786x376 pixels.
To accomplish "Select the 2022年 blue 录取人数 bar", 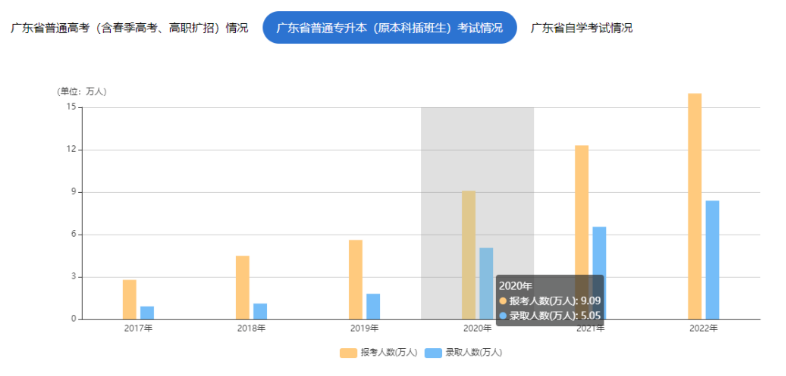I will click(712, 260).
